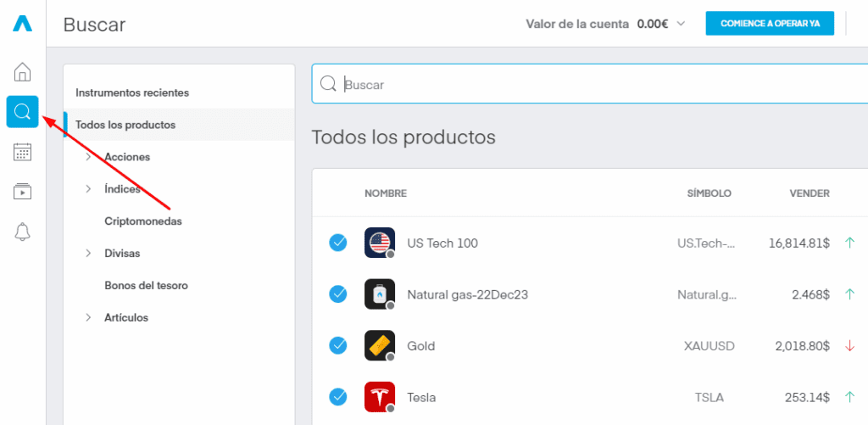Click the Valor de la cuenta label
Image resolution: width=868 pixels, height=425 pixels.
(577, 24)
